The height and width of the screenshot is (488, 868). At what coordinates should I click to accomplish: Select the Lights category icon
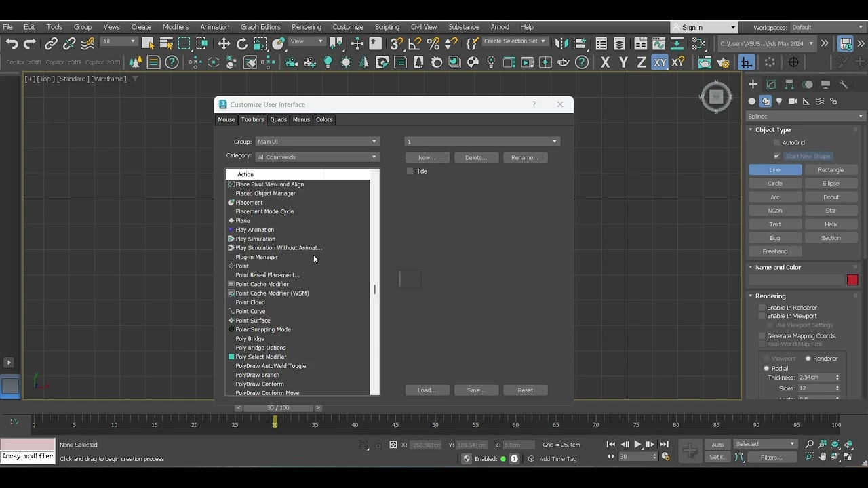coord(779,101)
